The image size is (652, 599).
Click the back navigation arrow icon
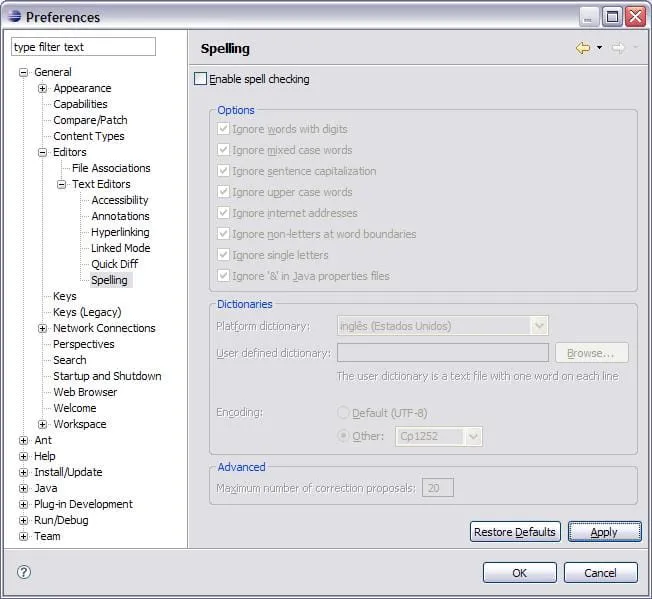pos(583,48)
